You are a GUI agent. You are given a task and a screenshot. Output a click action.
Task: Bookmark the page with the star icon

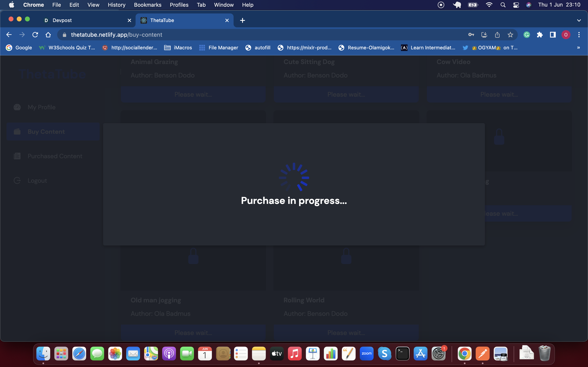coord(510,35)
